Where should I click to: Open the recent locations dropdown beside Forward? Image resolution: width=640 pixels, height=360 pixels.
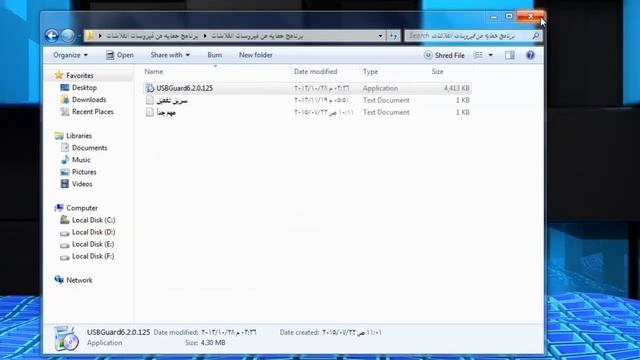78,36
